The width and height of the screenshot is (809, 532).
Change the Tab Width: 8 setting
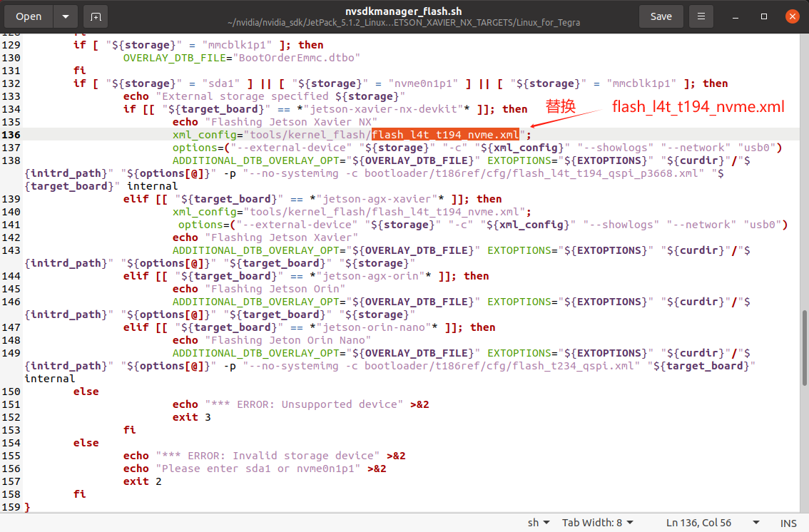[597, 523]
